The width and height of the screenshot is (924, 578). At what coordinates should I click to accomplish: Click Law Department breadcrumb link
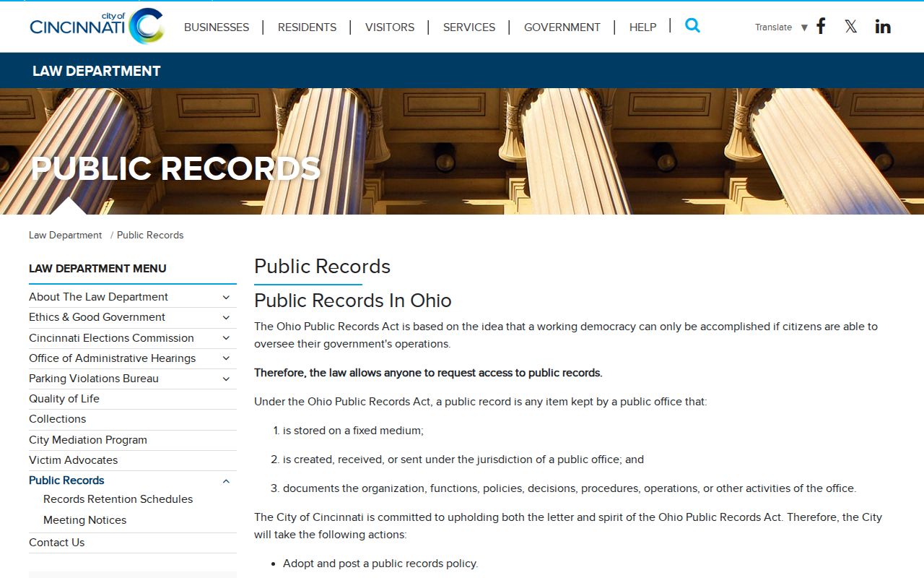pos(66,236)
